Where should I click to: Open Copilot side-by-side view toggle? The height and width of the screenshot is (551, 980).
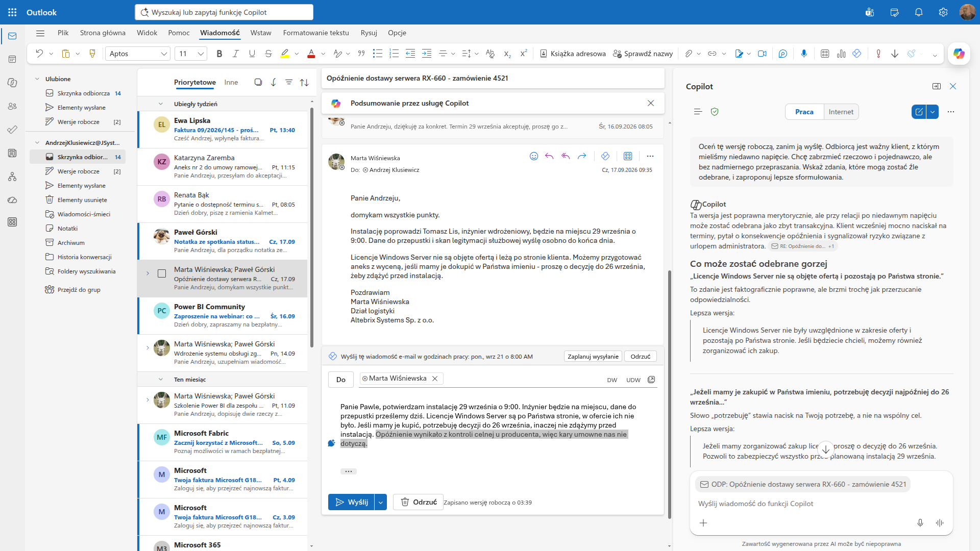[x=937, y=86]
